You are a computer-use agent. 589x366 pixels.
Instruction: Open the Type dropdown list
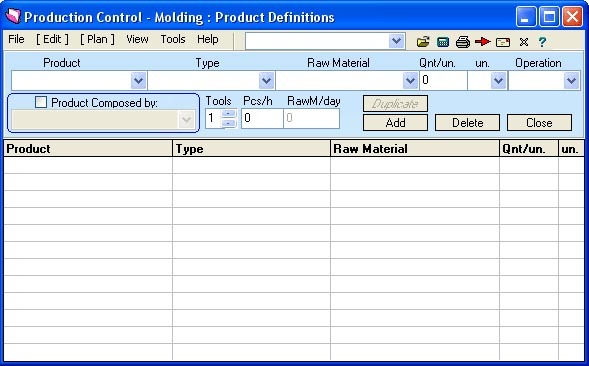(x=266, y=80)
